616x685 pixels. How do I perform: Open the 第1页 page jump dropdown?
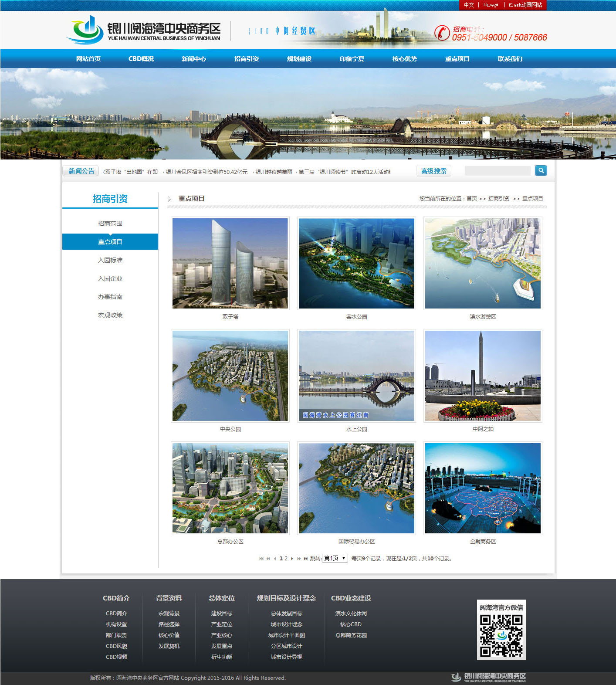coord(335,558)
